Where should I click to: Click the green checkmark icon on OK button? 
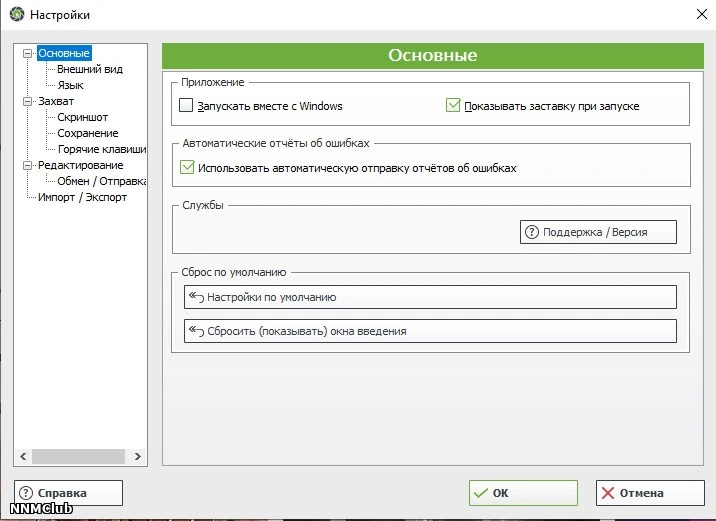point(481,493)
